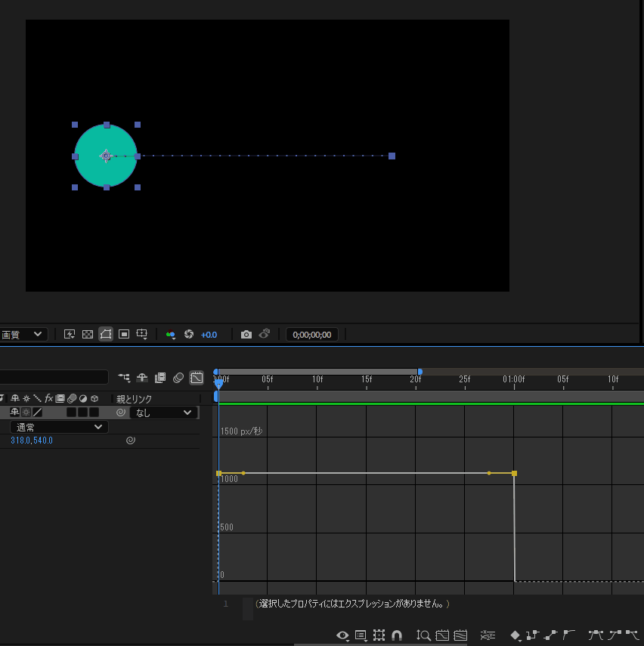Enable the Region of Interest icon
The image size is (644, 646).
pos(124,334)
